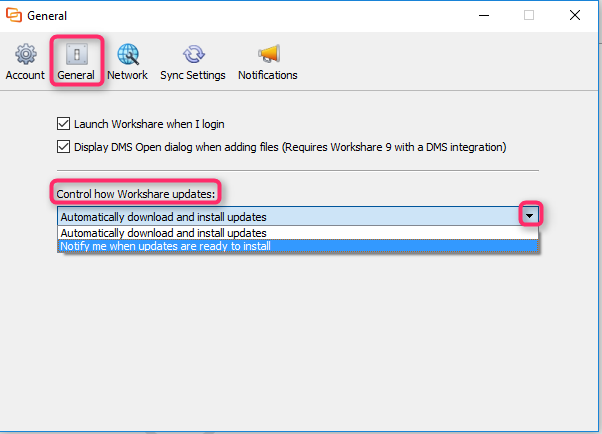This screenshot has height=434, width=602.
Task: Open the Network globe settings
Action: (127, 62)
